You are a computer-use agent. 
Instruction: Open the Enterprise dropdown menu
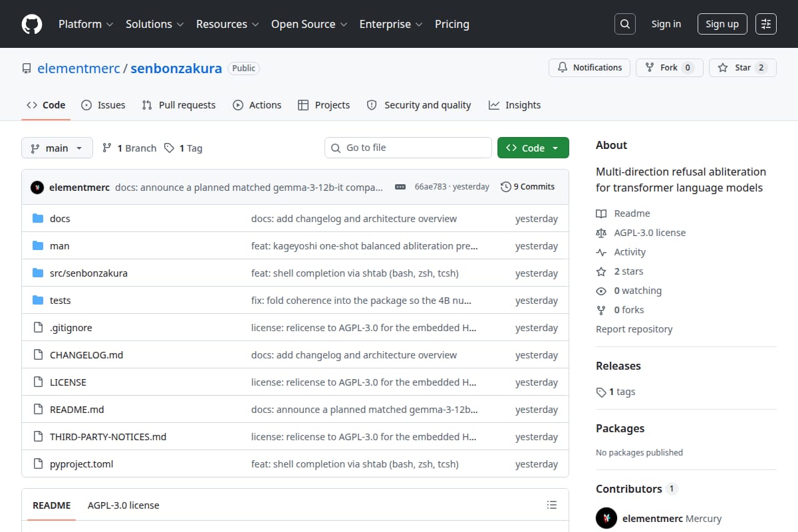click(x=391, y=24)
